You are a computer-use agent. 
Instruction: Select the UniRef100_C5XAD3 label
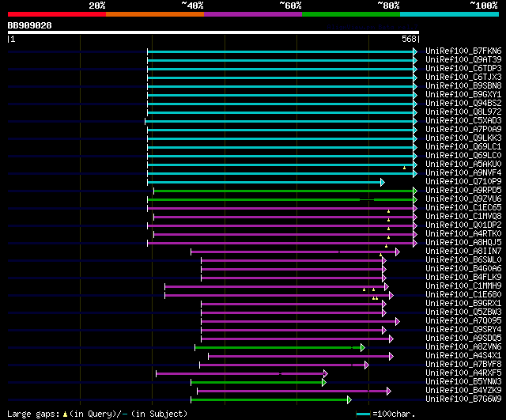[463, 121]
